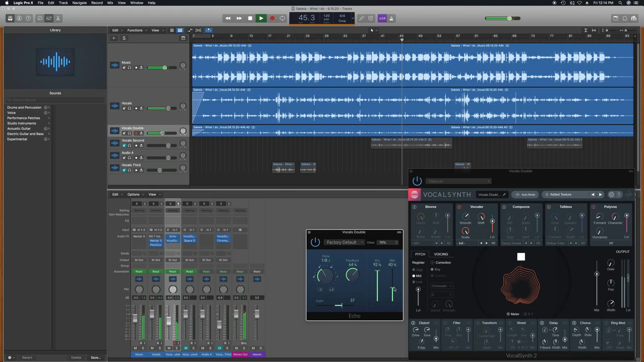The height and width of the screenshot is (362, 644).
Task: Fast forward the transport
Action: click(x=239, y=18)
